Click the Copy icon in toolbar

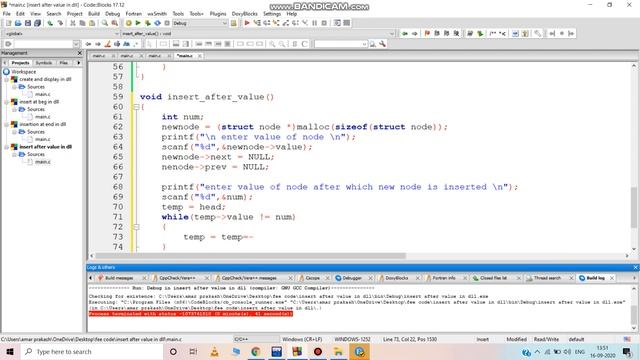point(82,23)
